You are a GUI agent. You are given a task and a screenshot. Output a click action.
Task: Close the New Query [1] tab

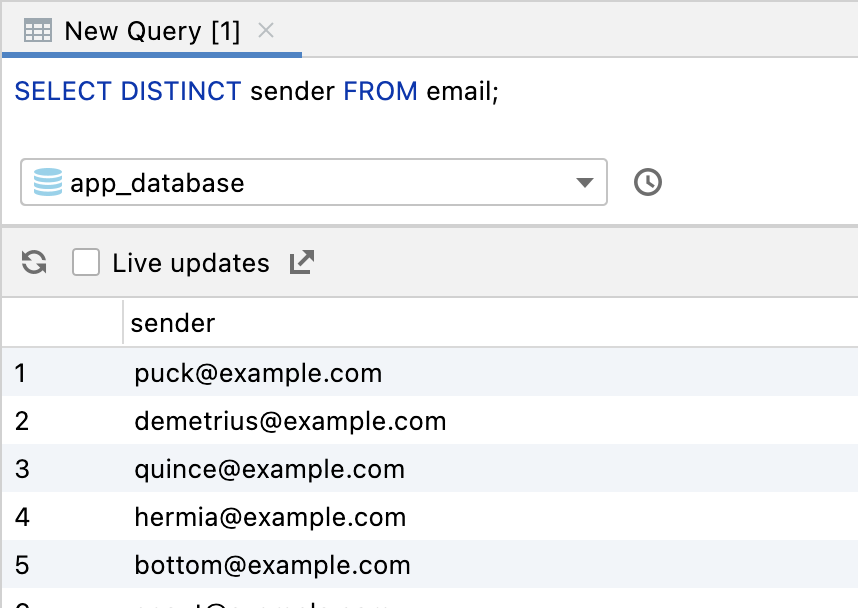(x=266, y=31)
